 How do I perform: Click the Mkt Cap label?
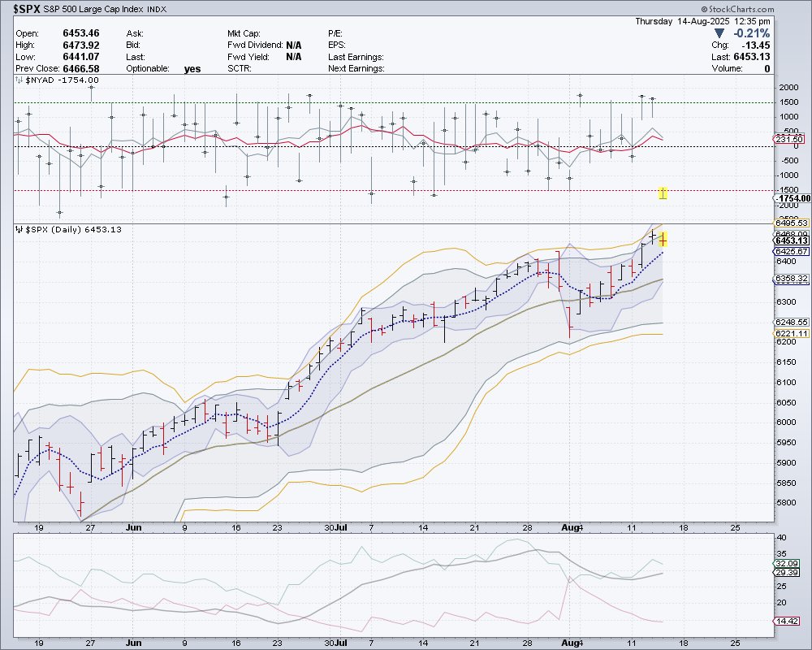click(244, 33)
